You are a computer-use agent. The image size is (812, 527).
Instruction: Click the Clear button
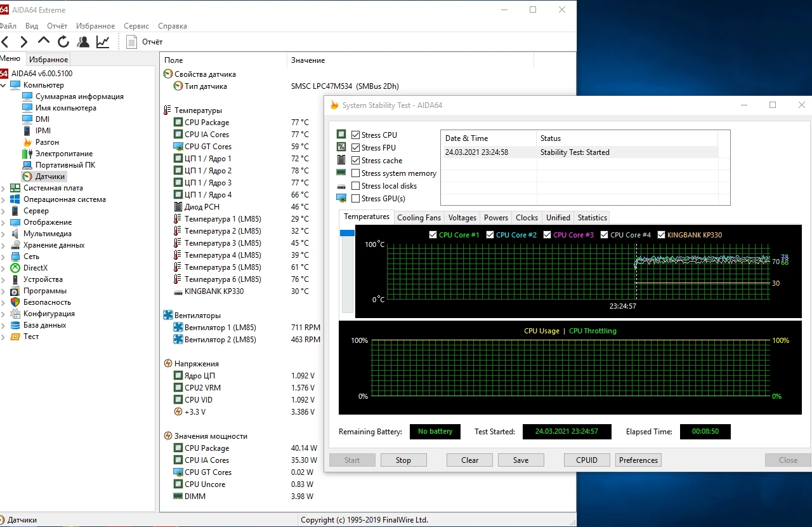[470, 460]
